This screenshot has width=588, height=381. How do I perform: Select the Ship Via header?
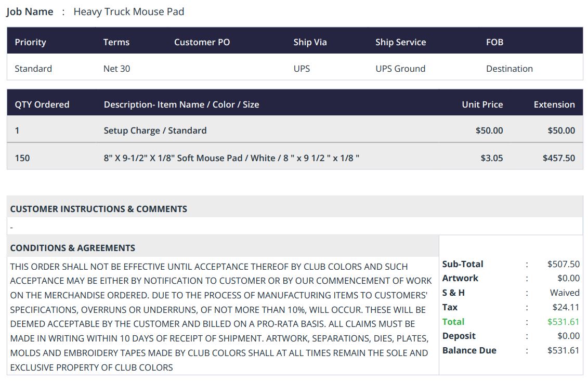[x=310, y=42]
